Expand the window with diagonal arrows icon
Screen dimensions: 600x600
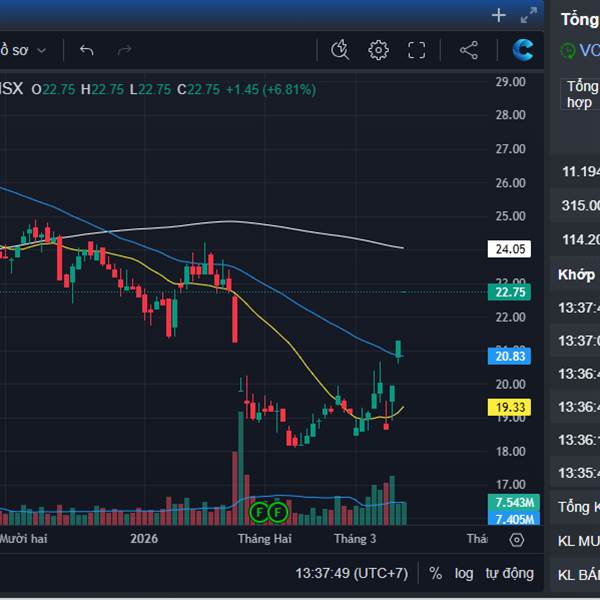529,15
